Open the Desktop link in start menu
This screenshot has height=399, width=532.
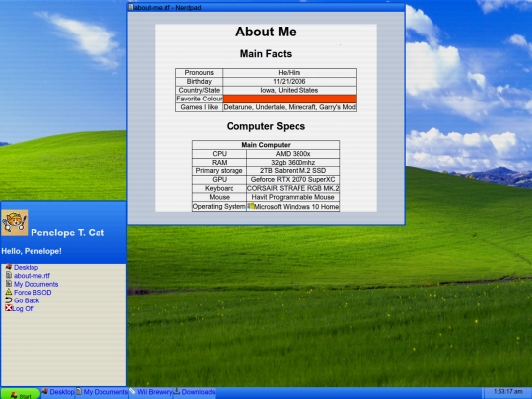[26, 267]
